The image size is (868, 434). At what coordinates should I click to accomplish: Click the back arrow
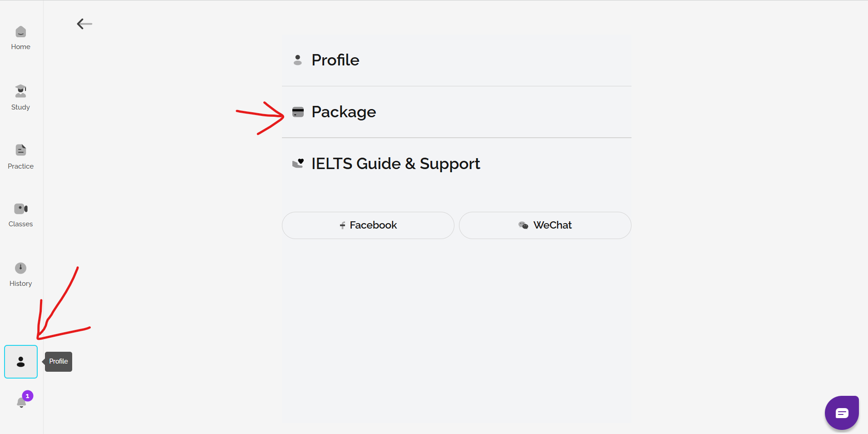point(84,24)
